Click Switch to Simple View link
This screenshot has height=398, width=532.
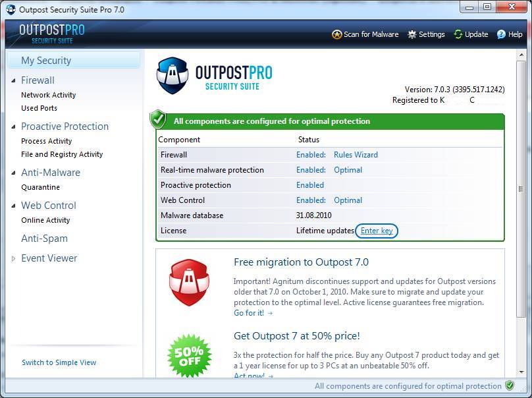tap(59, 362)
